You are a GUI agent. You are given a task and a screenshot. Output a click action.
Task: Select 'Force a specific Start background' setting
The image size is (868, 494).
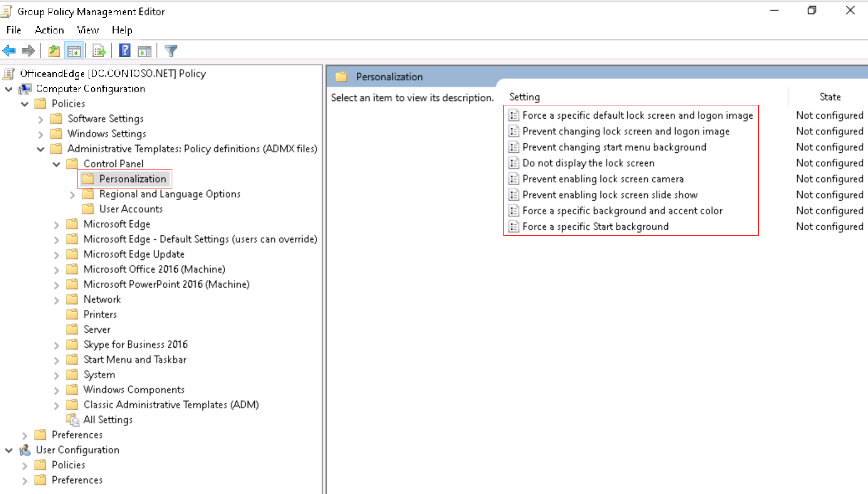(595, 226)
